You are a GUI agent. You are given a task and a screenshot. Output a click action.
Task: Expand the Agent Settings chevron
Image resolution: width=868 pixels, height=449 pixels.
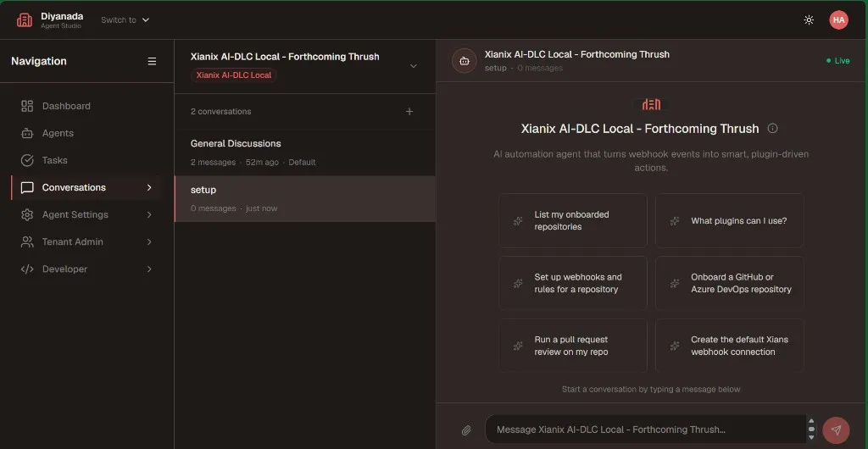tap(149, 214)
